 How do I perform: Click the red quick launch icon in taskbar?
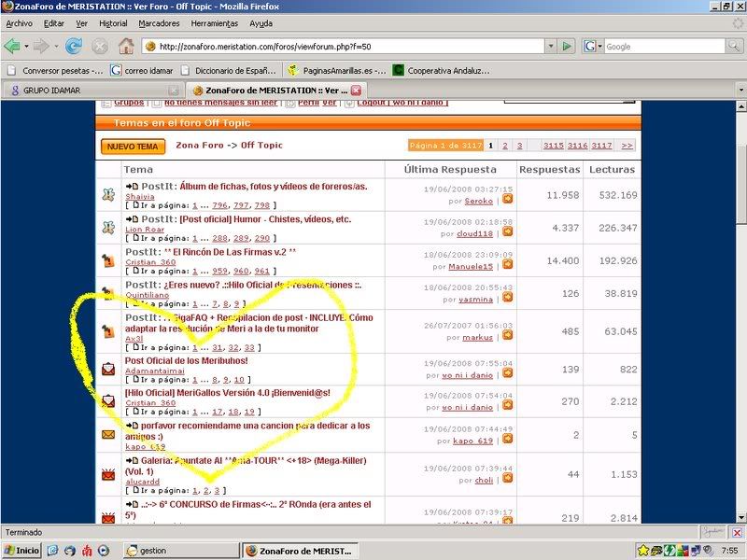tap(87, 551)
